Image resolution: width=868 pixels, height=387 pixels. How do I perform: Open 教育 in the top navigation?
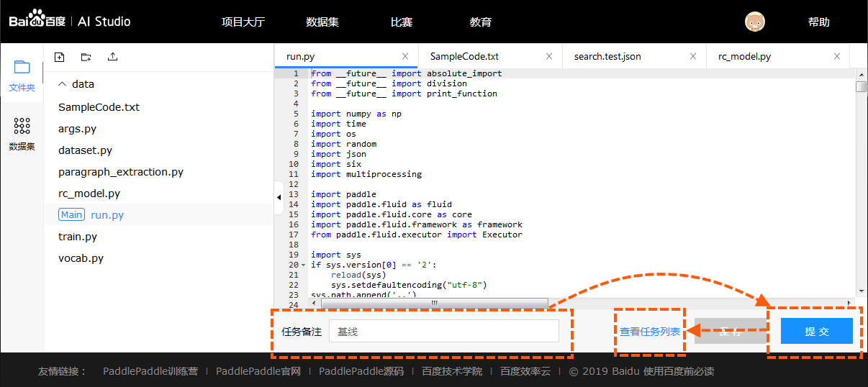point(481,22)
